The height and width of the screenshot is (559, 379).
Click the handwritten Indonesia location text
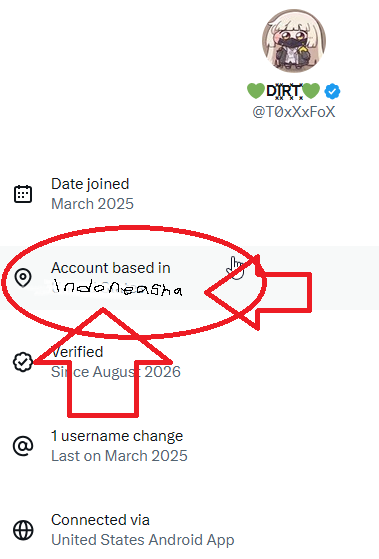click(117, 288)
